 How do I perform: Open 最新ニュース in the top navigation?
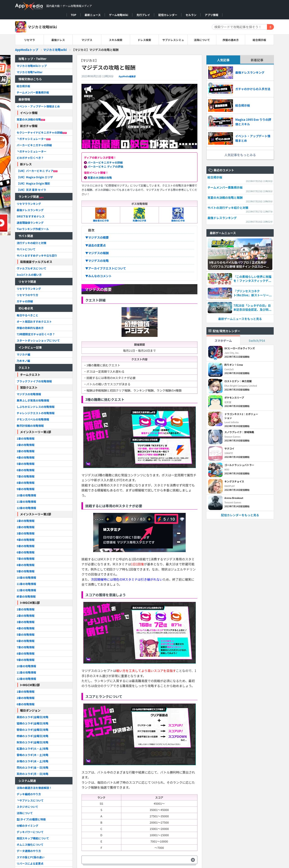93,15
